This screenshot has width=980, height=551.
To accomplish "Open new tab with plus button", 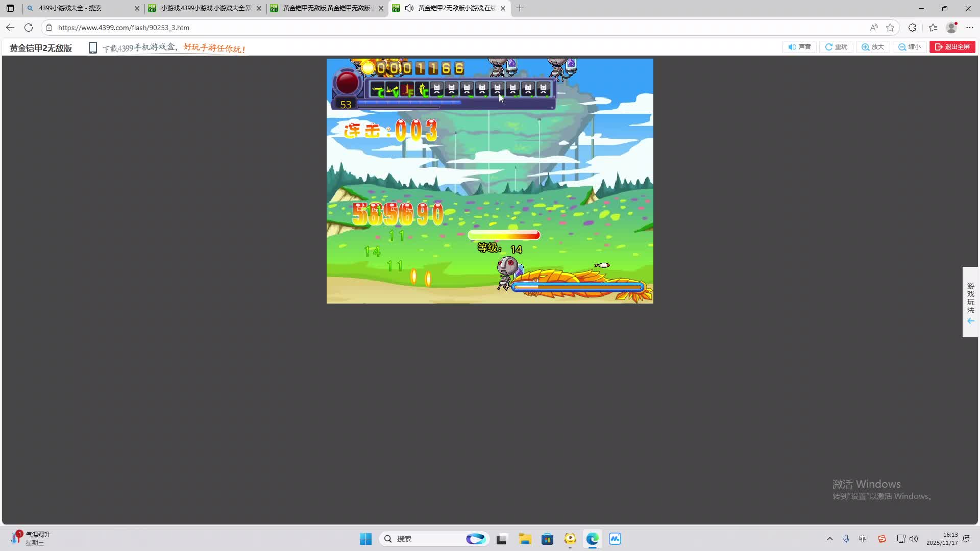I will click(520, 8).
